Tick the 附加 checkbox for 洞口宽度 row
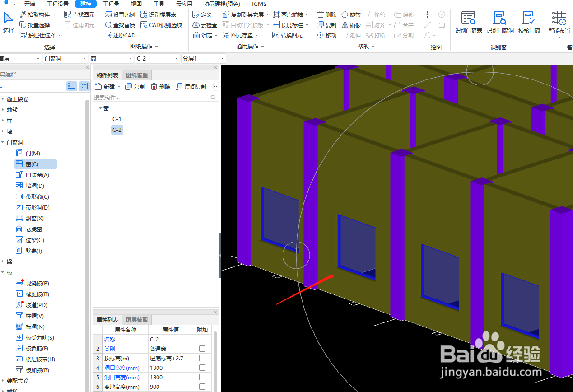The image size is (573, 392). coord(202,368)
